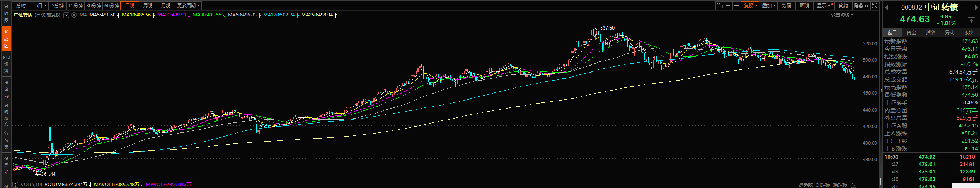Go to previous security with left arrow

[x=887, y=7]
